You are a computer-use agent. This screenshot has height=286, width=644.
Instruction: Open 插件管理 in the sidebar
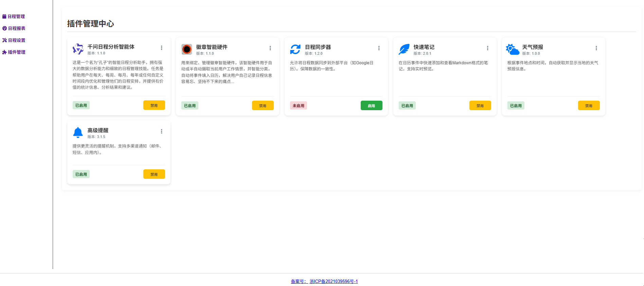tap(14, 52)
